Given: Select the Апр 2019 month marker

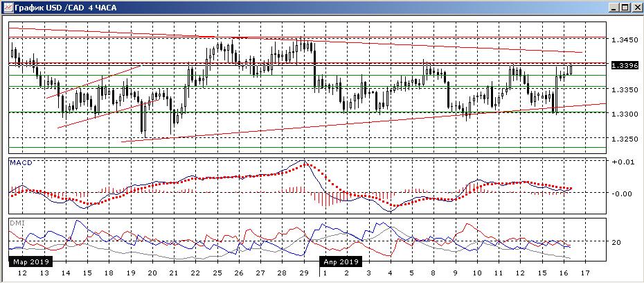Looking at the screenshot, I should 340,262.
